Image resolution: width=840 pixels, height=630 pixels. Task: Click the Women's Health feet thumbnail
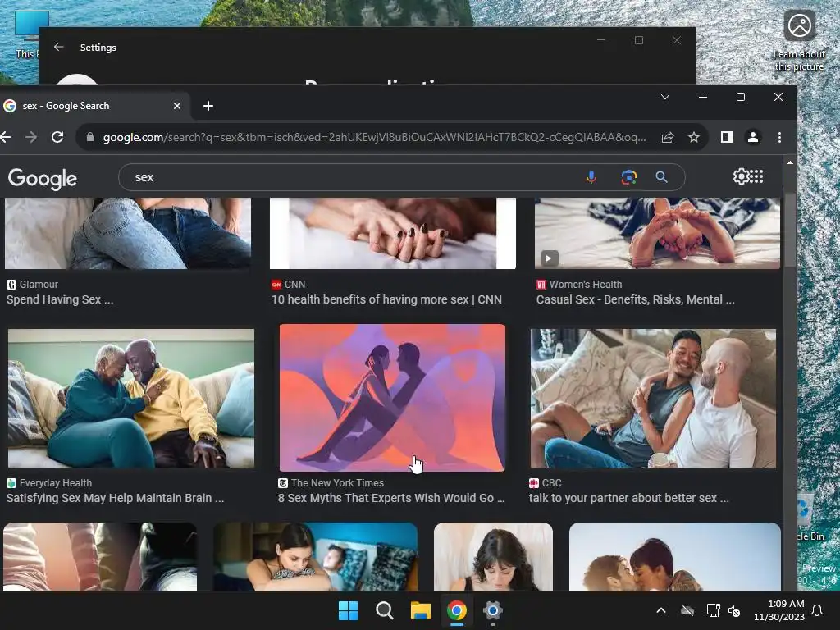click(657, 234)
